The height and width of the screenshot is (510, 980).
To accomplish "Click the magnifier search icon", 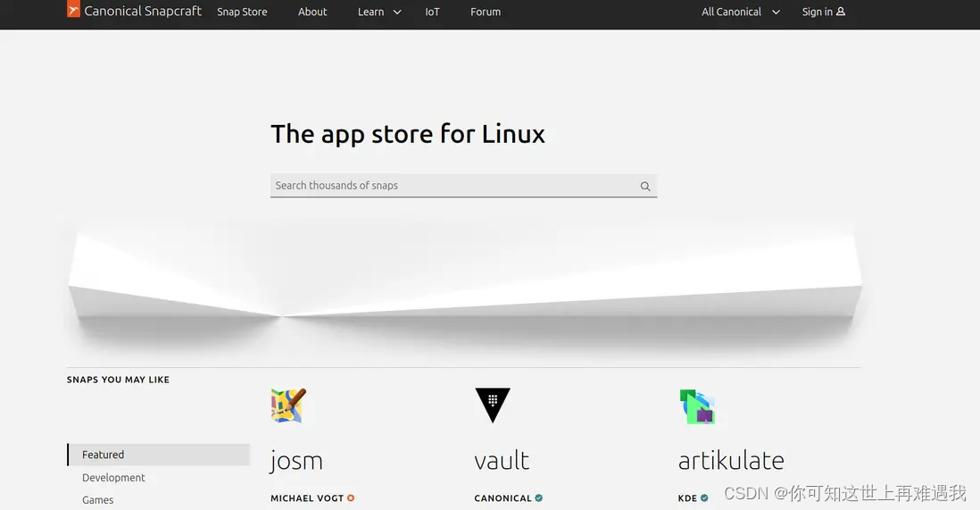I will point(645,186).
